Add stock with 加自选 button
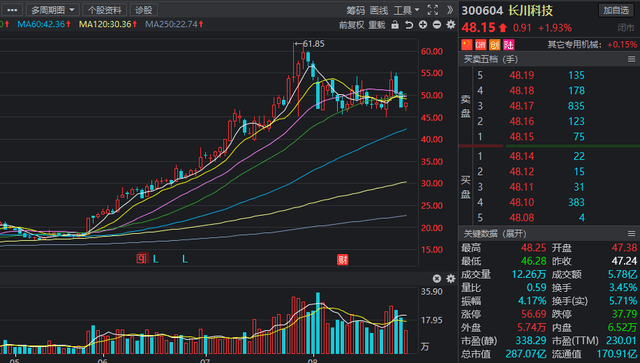The width and height of the screenshot is (640, 363). [616, 10]
